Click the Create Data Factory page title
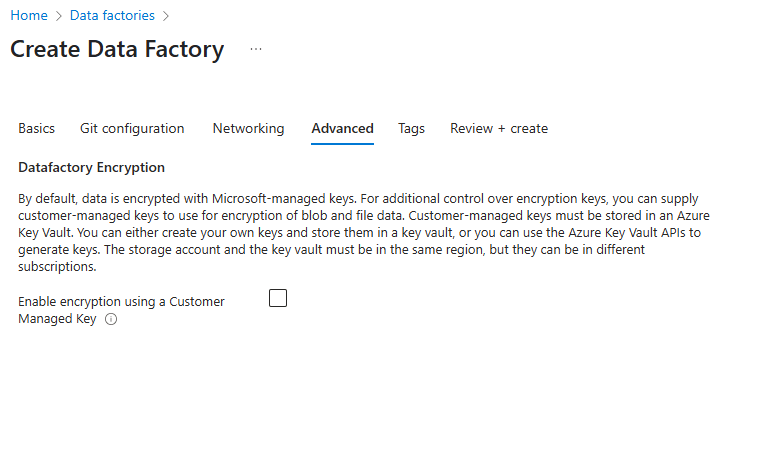 (117, 49)
